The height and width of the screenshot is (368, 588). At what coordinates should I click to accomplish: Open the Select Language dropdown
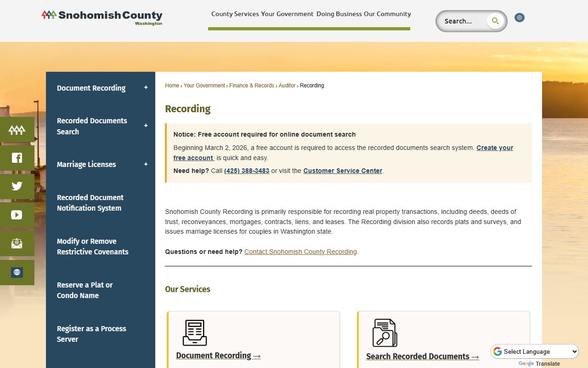pos(535,351)
